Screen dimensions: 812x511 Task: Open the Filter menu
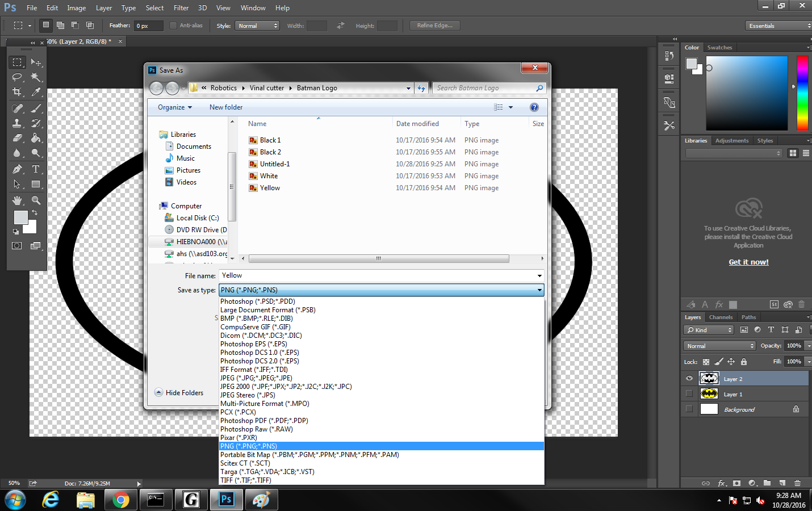tap(181, 8)
